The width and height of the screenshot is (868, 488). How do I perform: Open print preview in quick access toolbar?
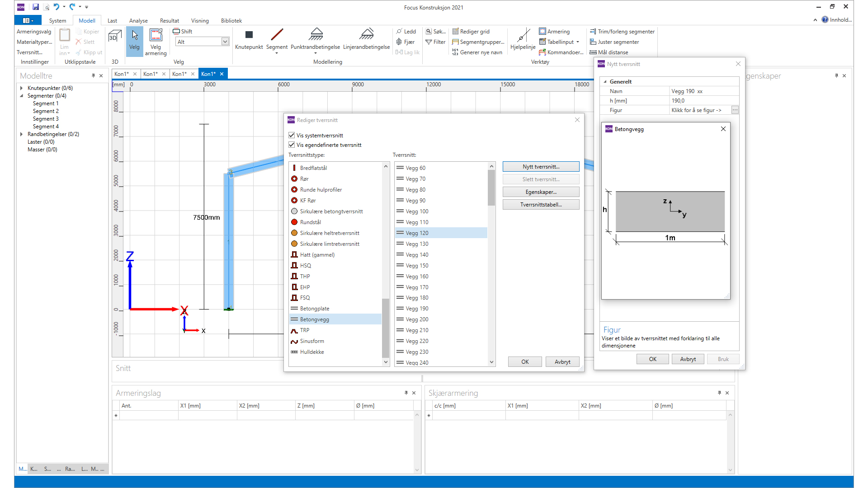point(46,7)
